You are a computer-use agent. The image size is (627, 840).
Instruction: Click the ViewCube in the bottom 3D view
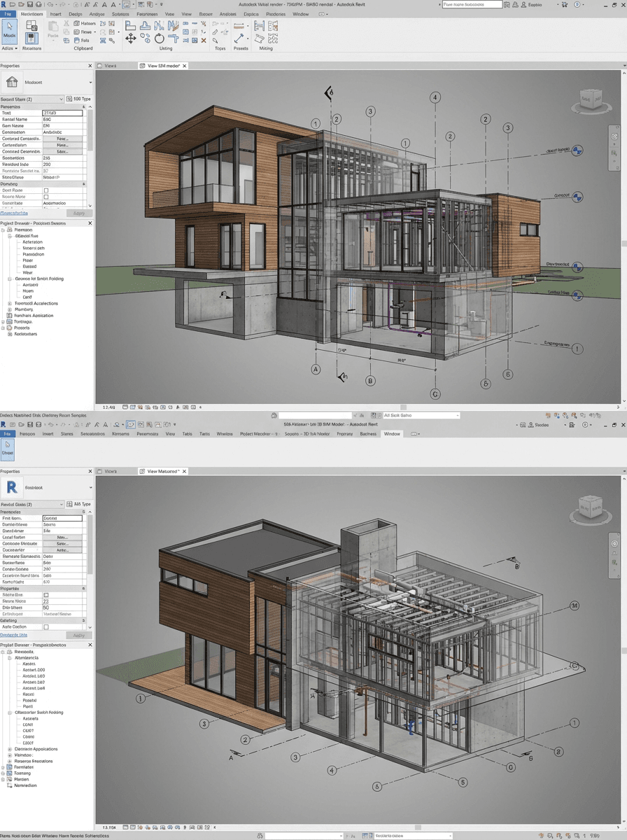(590, 509)
